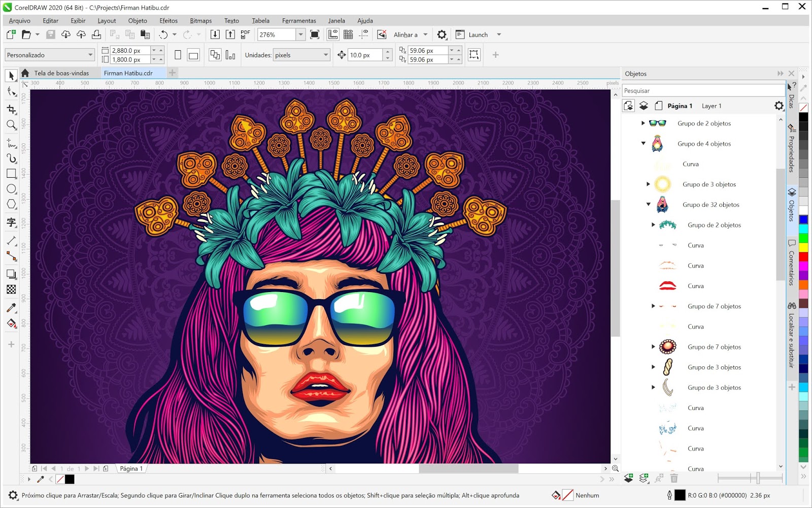Select the Eyedropper tool

pyautogui.click(x=11, y=307)
